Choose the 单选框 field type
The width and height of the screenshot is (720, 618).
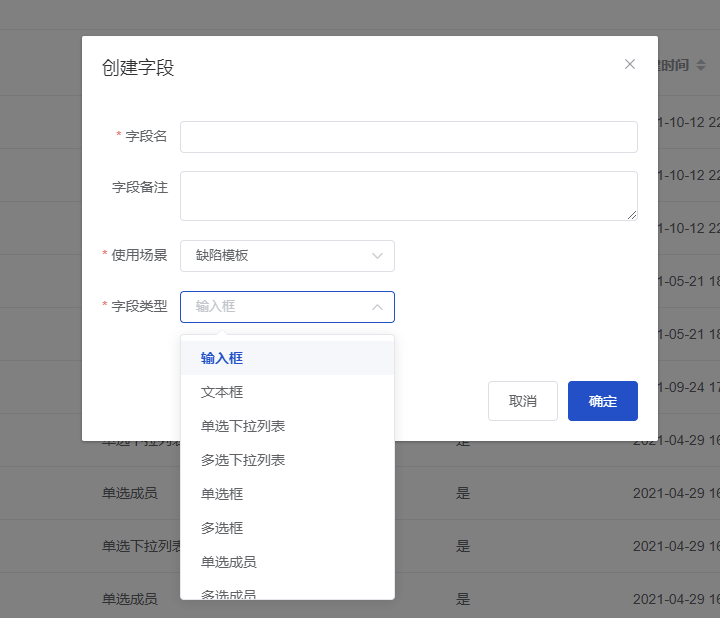pyautogui.click(x=222, y=494)
